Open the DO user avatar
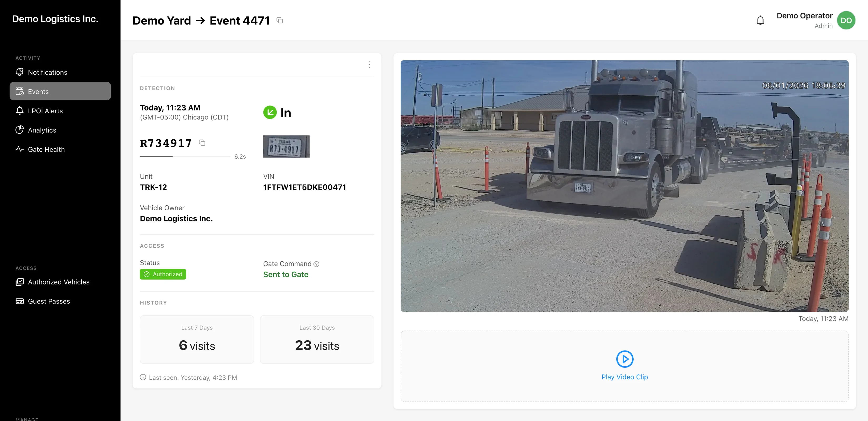The image size is (868, 421). [846, 21]
